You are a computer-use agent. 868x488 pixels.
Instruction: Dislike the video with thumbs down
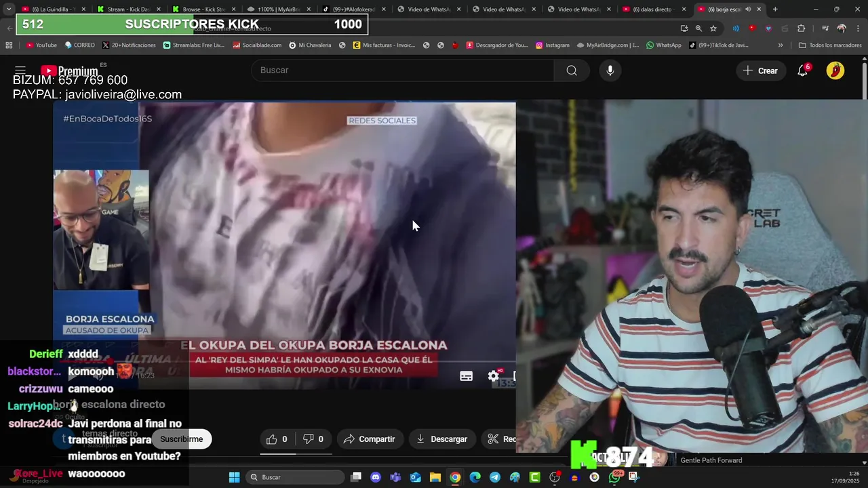(313, 439)
